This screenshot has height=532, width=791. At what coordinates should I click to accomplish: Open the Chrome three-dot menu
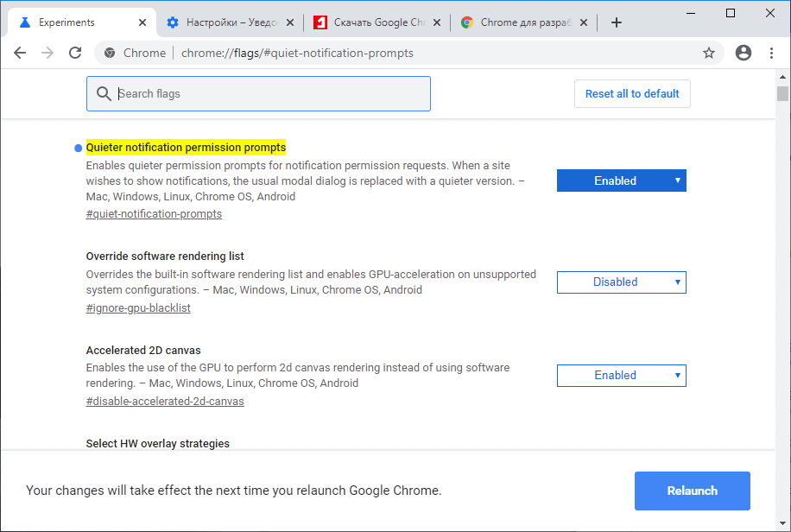[771, 53]
